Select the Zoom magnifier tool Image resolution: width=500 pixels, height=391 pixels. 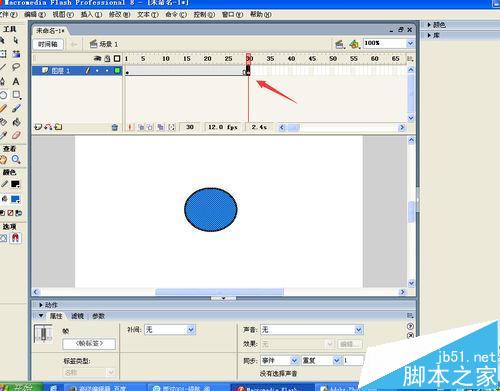(x=16, y=160)
